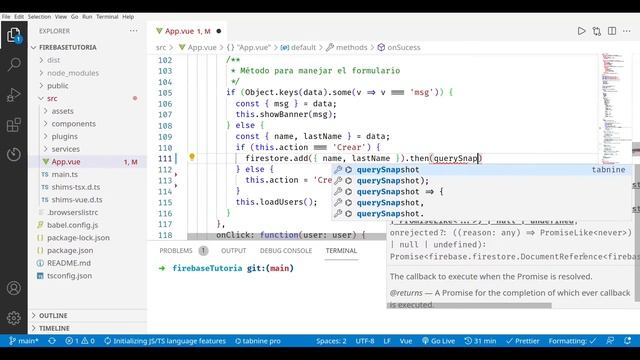Open the Help menu

coord(128,17)
